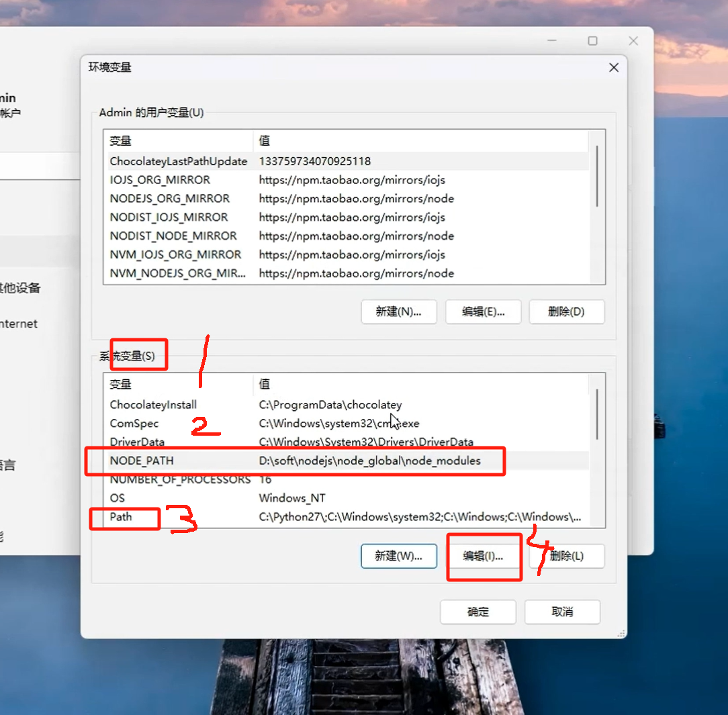
Task: Click the value C:\ProgramData\chocolatey
Action: (330, 405)
